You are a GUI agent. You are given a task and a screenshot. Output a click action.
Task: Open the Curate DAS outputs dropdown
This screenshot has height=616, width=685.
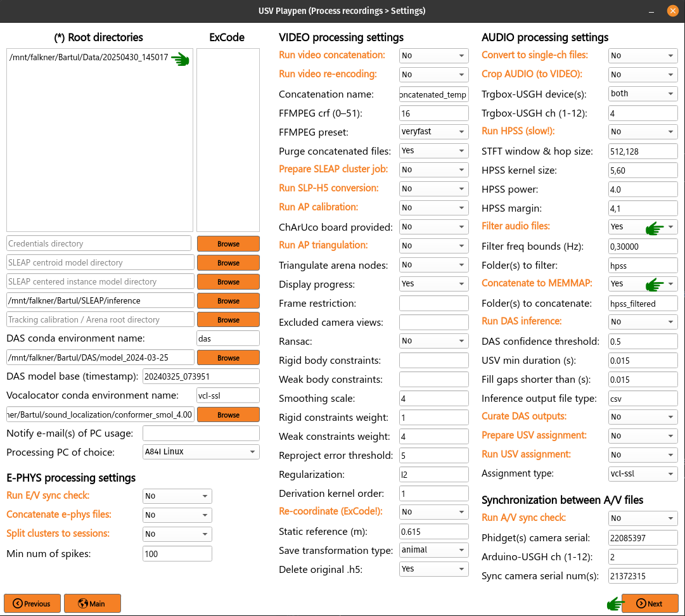point(643,417)
